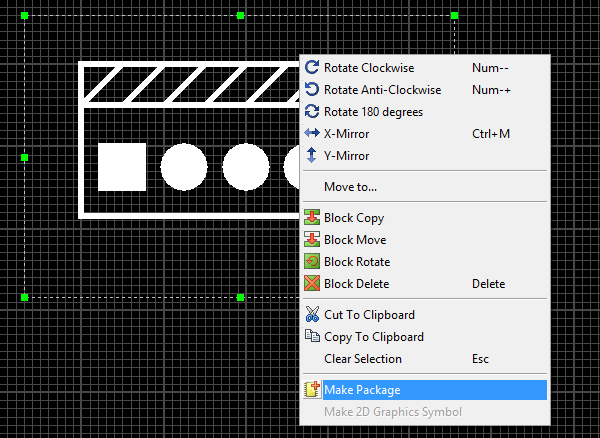The width and height of the screenshot is (600, 438).
Task: Click the top-middle green selection handle
Action: 240,15
